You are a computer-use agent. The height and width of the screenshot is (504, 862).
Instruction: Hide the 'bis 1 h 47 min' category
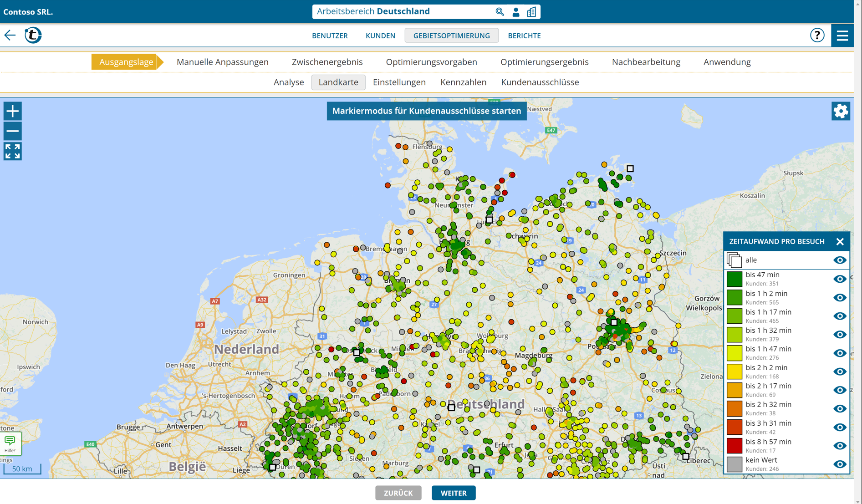click(x=840, y=353)
